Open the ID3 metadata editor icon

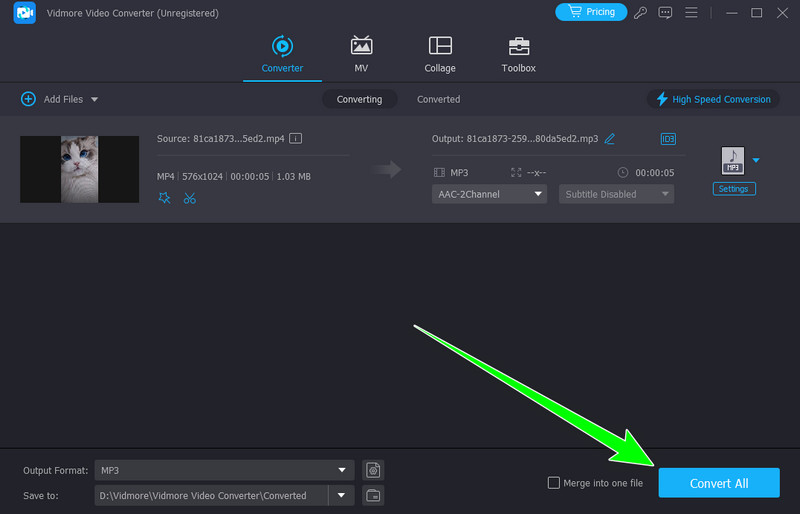point(668,139)
